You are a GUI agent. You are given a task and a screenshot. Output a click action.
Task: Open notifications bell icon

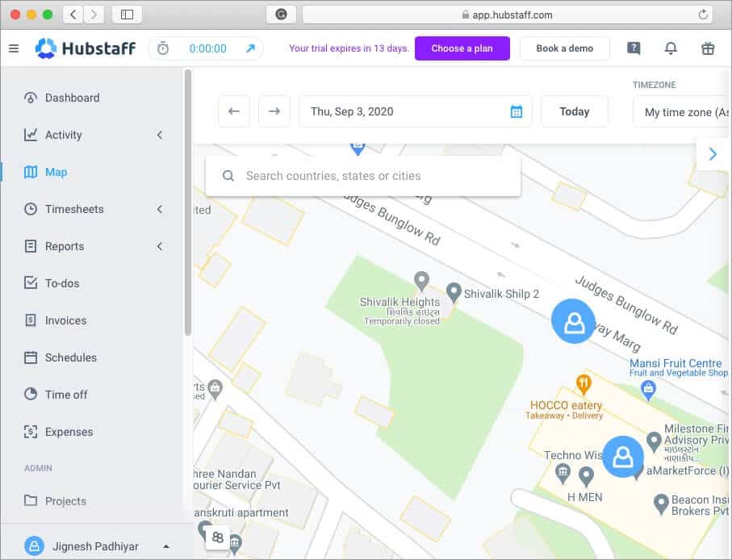pos(671,48)
